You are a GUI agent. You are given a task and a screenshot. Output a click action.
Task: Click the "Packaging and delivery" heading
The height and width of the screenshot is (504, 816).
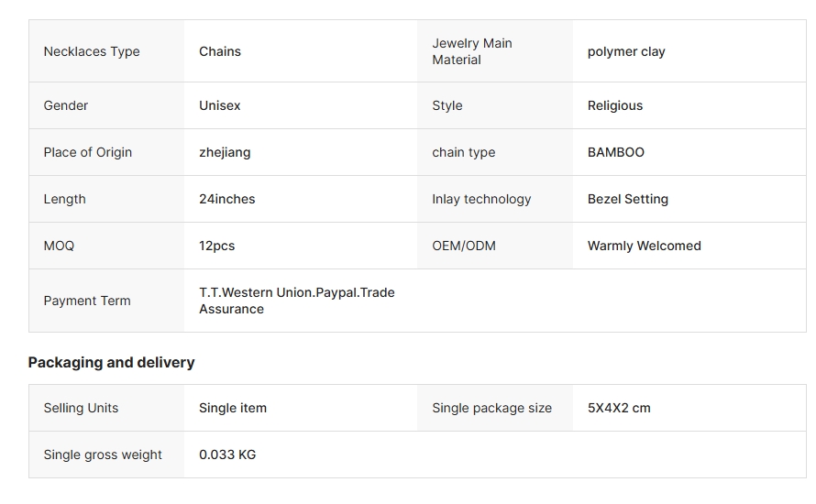pos(111,362)
